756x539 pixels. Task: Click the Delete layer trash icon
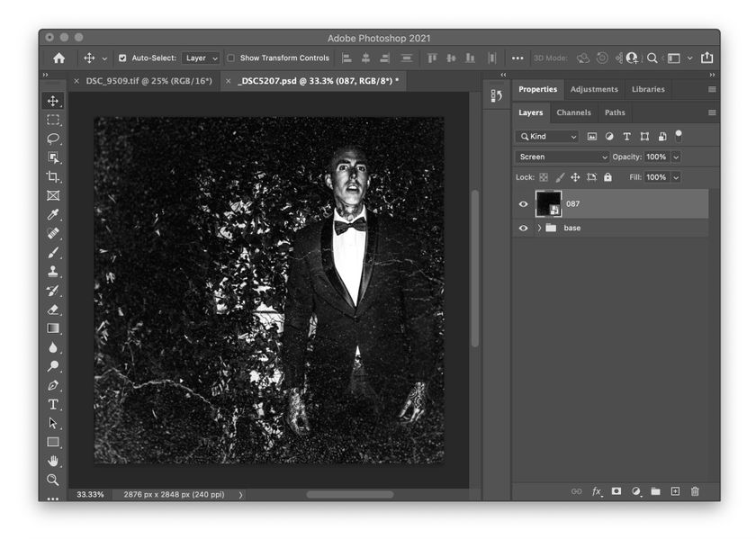click(x=694, y=491)
